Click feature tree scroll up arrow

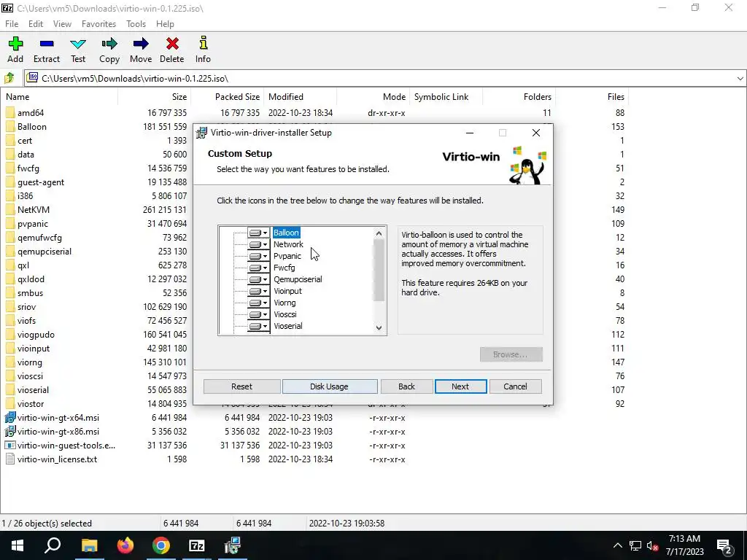(x=379, y=233)
